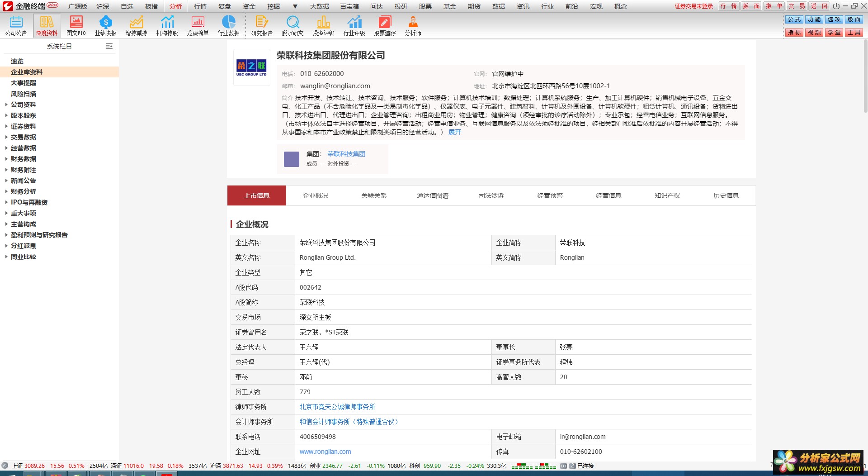This screenshot has width=868, height=476.
Task: Select the 深度资料 toolbar icon
Action: [x=47, y=26]
